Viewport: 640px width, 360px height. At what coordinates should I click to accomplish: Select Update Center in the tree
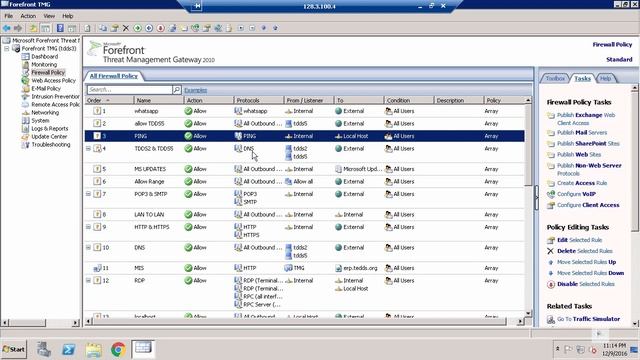click(x=49, y=136)
